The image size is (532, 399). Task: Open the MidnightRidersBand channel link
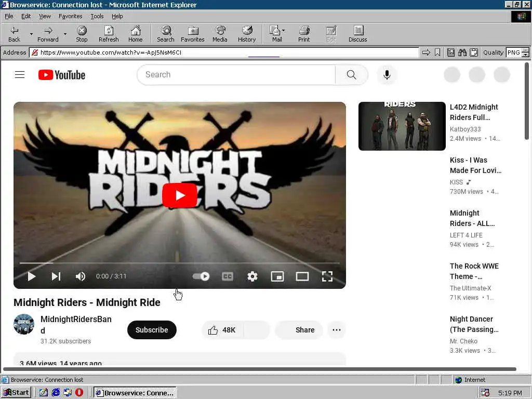76,325
